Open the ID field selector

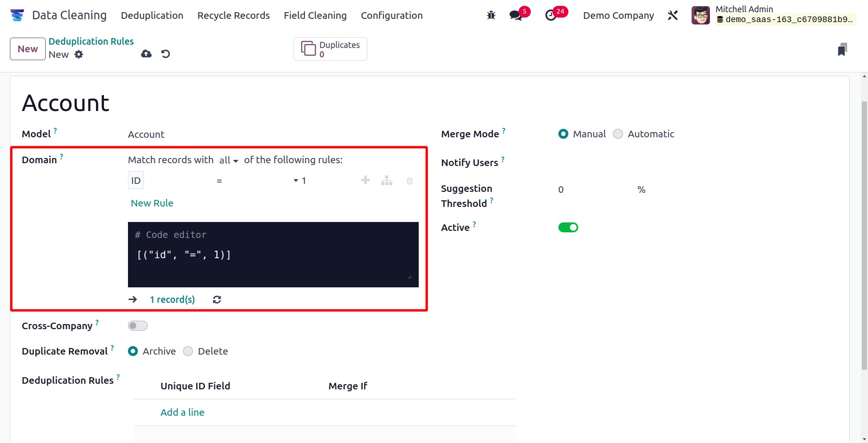(x=136, y=181)
